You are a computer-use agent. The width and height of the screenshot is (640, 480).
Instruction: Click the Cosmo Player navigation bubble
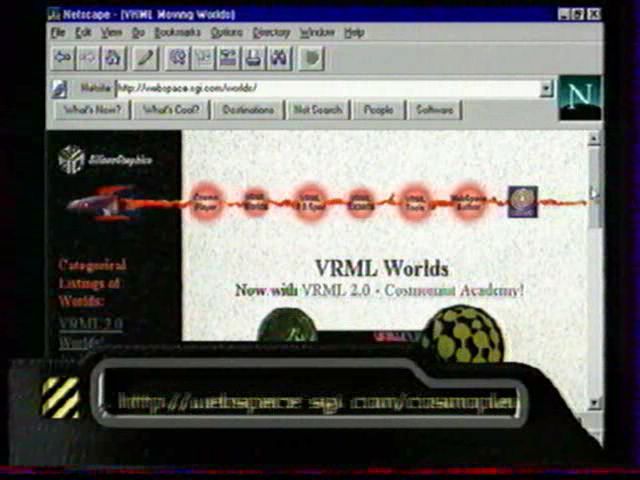(x=205, y=202)
